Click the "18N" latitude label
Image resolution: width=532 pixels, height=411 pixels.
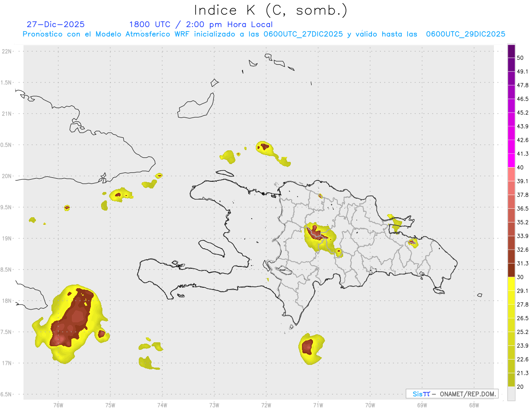[x=7, y=301]
